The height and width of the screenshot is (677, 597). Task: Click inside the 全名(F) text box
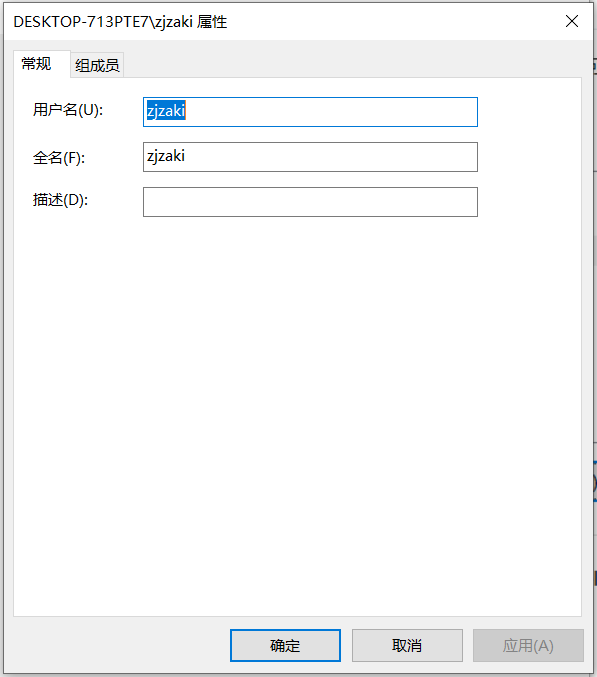click(310, 157)
